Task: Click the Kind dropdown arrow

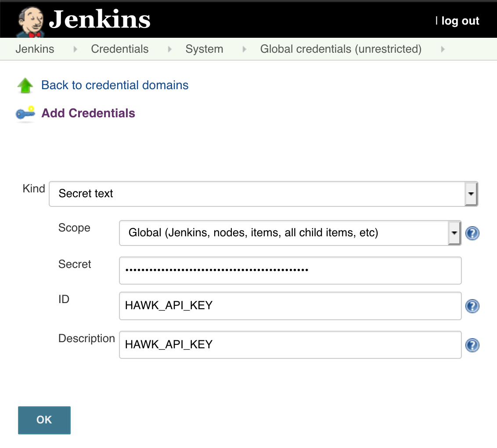Action: point(471,194)
